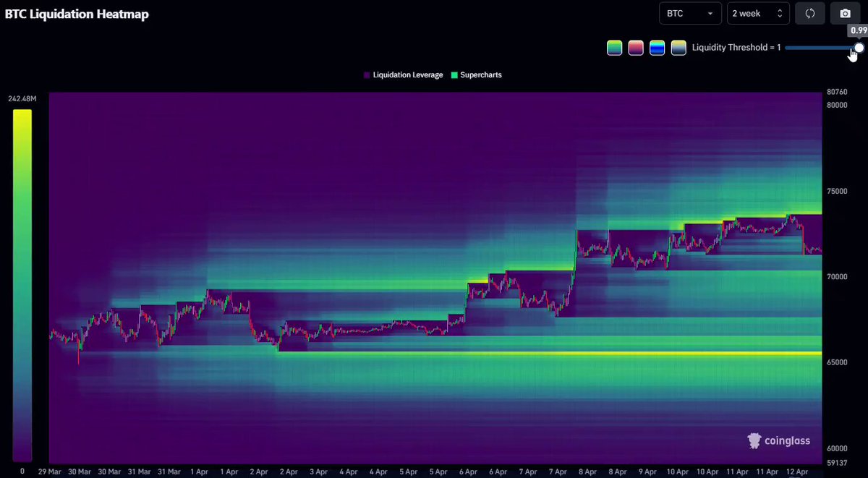The image size is (868, 478).
Task: Select the red-purple heatmap color theme
Action: [x=636, y=48]
